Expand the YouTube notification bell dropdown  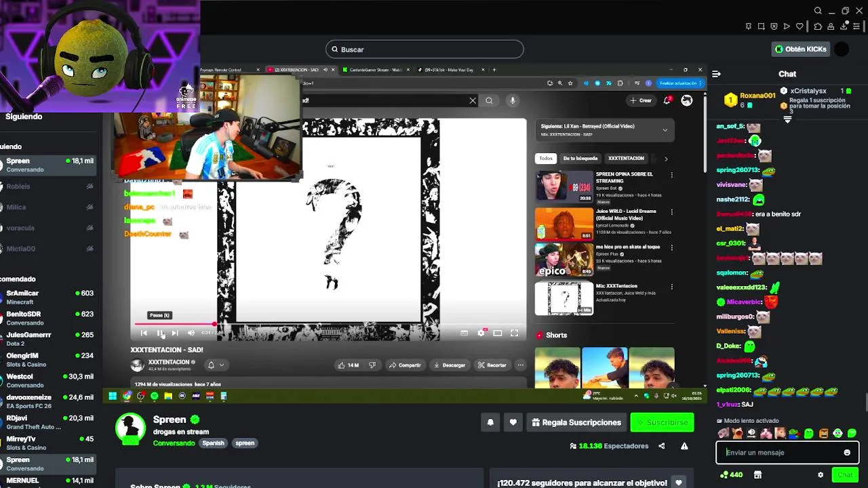tap(216, 365)
